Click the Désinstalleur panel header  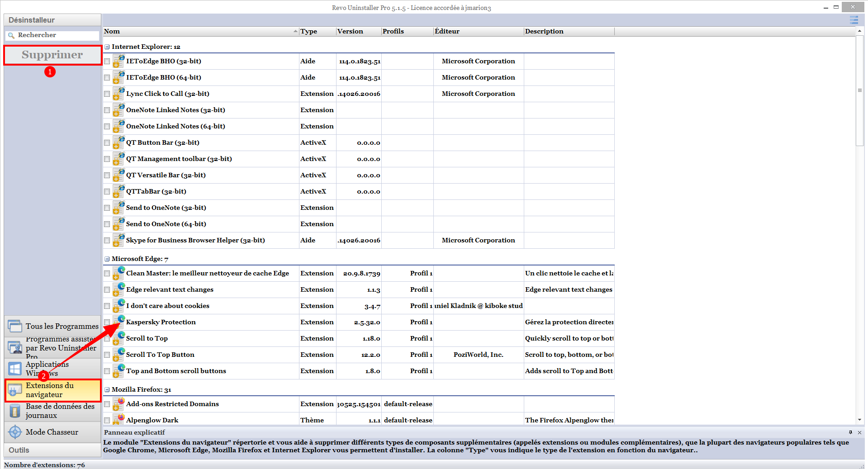coord(52,20)
